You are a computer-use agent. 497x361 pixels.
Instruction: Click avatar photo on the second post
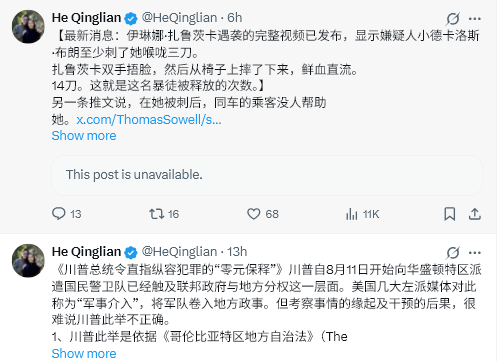tap(28, 261)
